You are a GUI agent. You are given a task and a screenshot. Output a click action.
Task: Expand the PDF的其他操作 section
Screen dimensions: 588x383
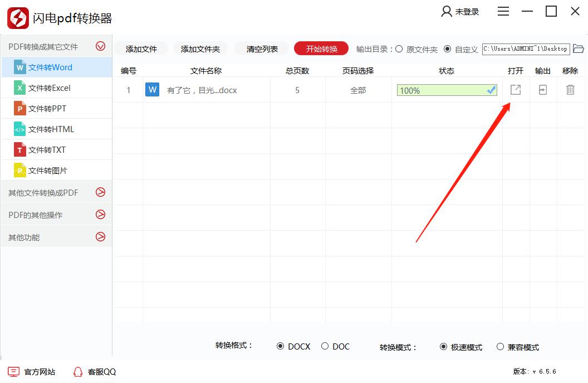click(x=100, y=215)
